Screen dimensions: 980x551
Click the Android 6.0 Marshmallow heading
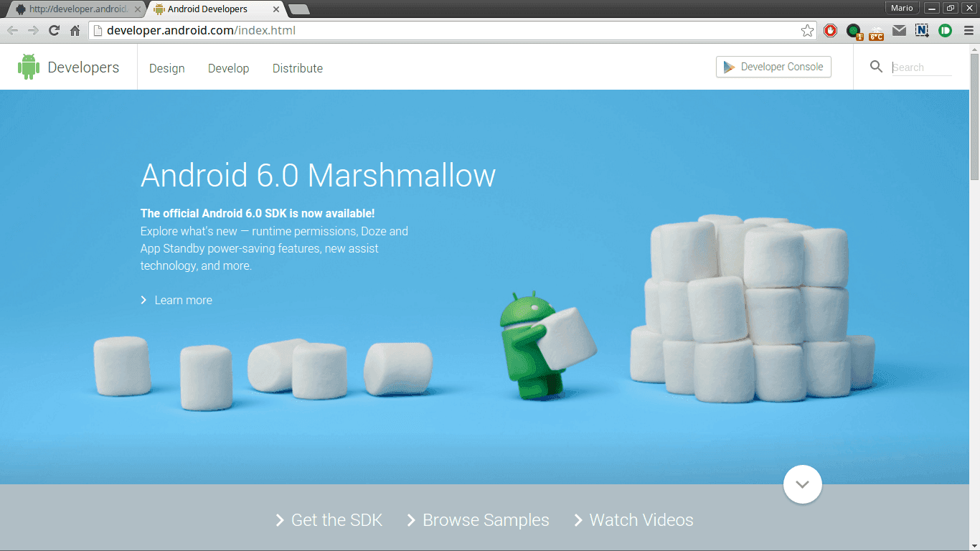[x=318, y=175]
